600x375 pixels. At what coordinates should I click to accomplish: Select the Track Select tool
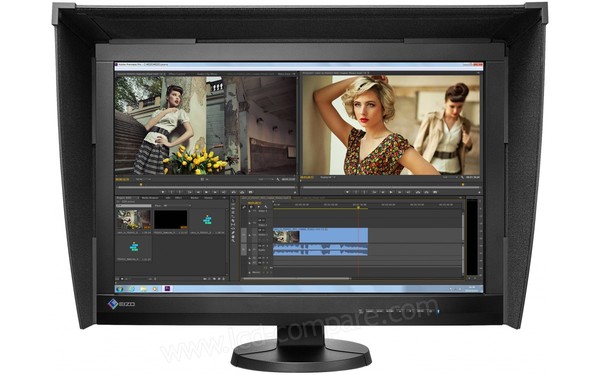click(x=233, y=204)
